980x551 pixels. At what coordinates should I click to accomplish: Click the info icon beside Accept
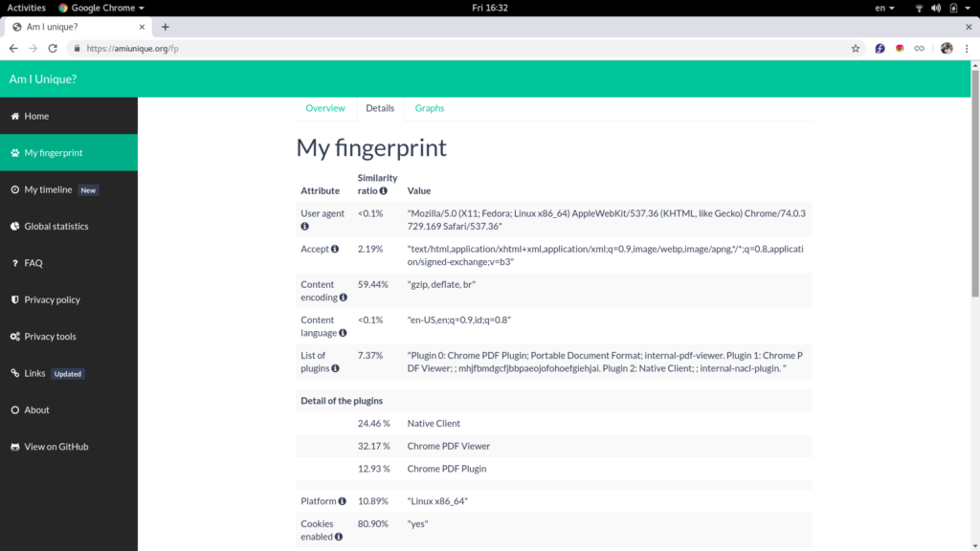click(335, 250)
